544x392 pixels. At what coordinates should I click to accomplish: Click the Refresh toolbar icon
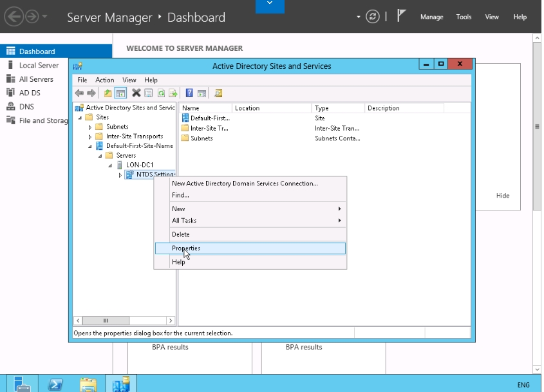point(161,93)
